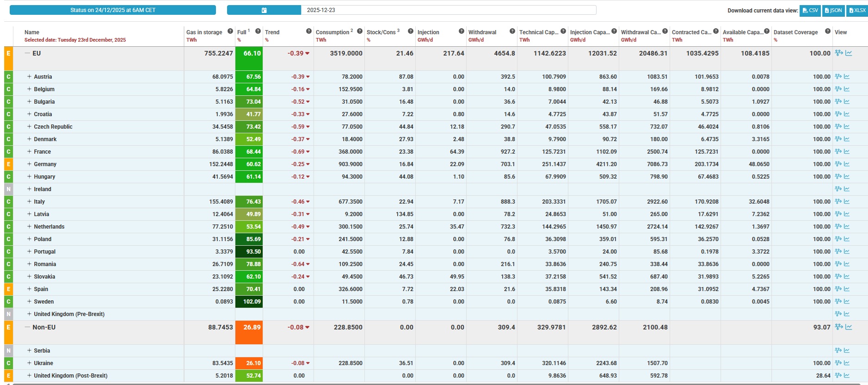The image size is (868, 385).
Task: Collapse the EU group row
Action: tap(27, 53)
